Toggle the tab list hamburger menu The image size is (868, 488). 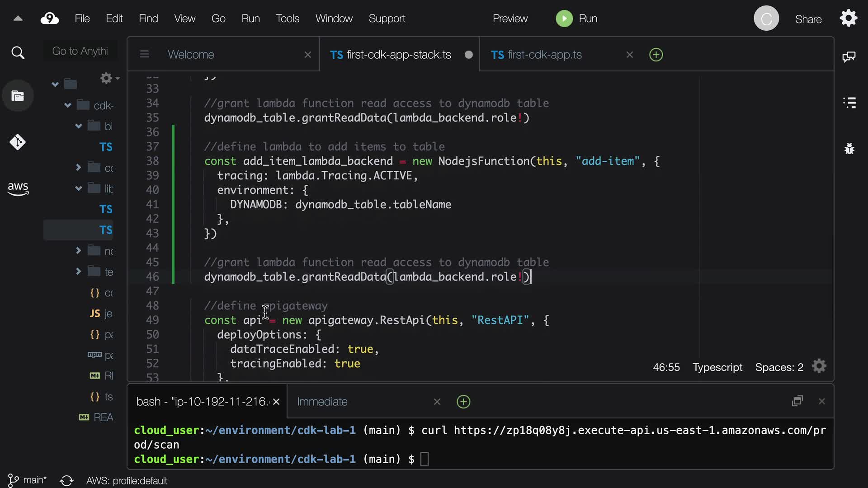point(144,55)
